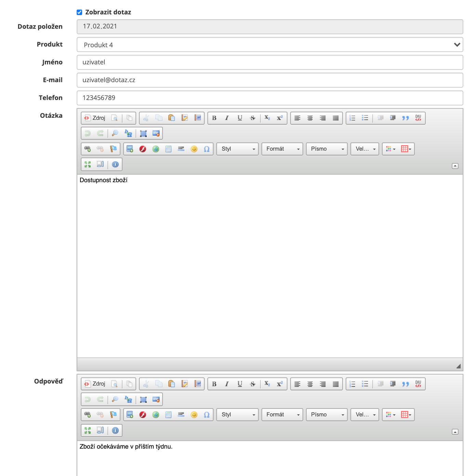Image resolution: width=475 pixels, height=476 pixels.
Task: Click Underline icon in Odpověď toolbar
Action: 240,384
